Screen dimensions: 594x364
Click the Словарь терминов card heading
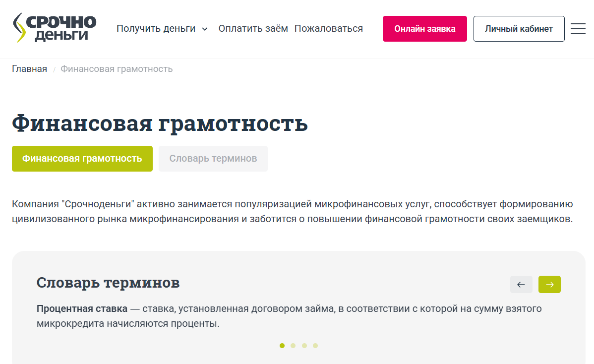[108, 283]
